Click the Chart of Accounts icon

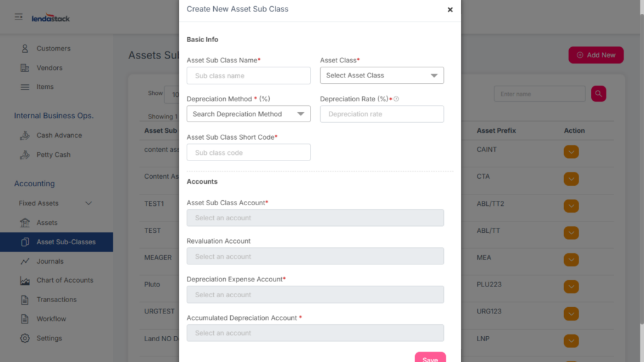(x=25, y=280)
